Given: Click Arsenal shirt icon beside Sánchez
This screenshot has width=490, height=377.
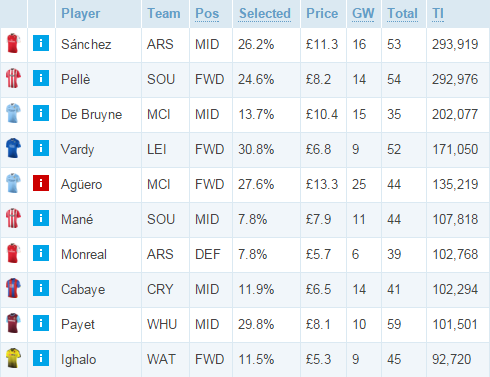Looking at the screenshot, I should (x=13, y=43).
